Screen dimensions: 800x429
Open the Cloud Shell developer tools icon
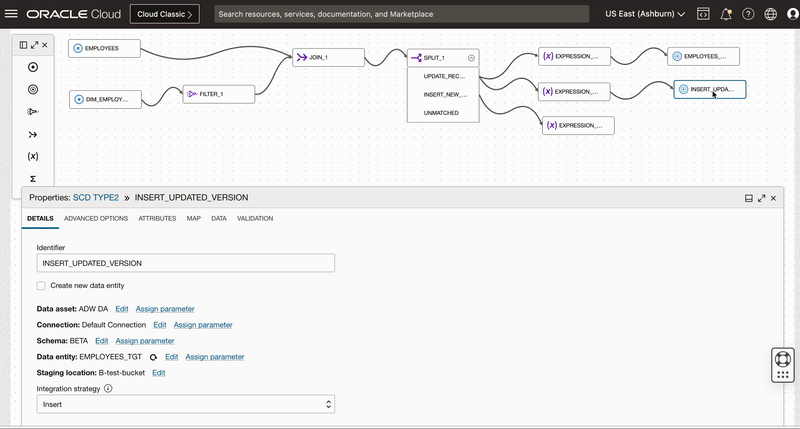point(703,14)
